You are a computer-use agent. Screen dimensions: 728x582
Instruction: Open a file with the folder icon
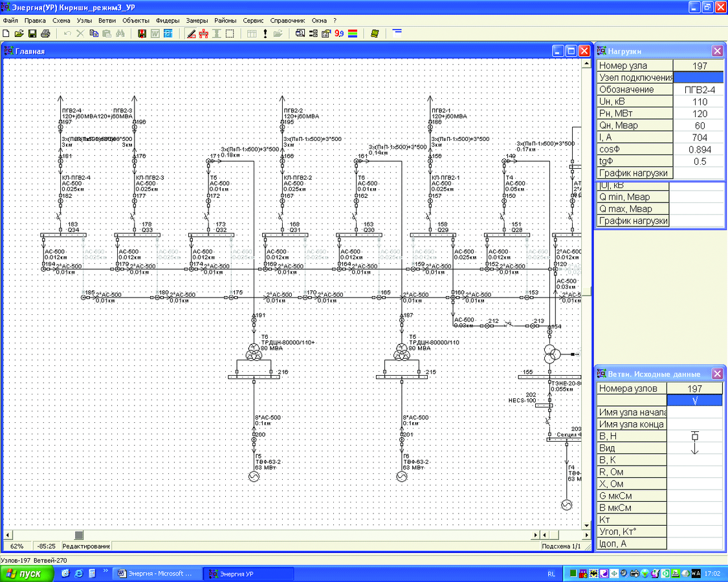pyautogui.click(x=19, y=34)
